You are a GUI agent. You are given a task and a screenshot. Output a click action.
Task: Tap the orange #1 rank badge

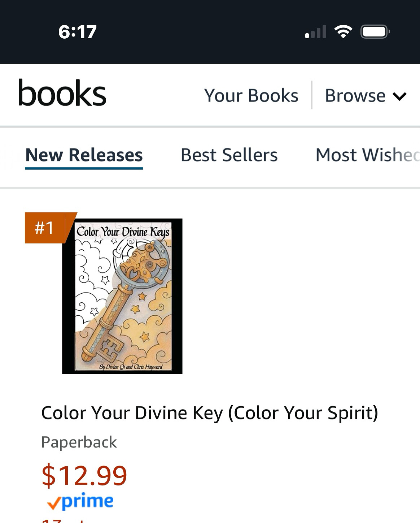pos(45,228)
